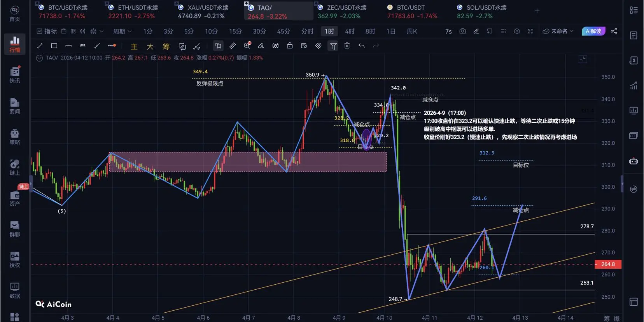The image size is (644, 322).
Task: Take a chart screenshot with camera icon
Action: pos(462,31)
